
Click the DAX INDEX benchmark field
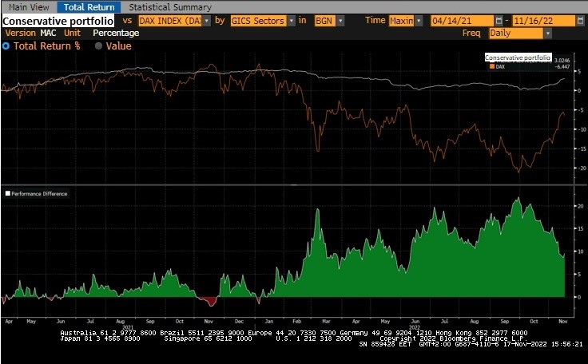170,21
